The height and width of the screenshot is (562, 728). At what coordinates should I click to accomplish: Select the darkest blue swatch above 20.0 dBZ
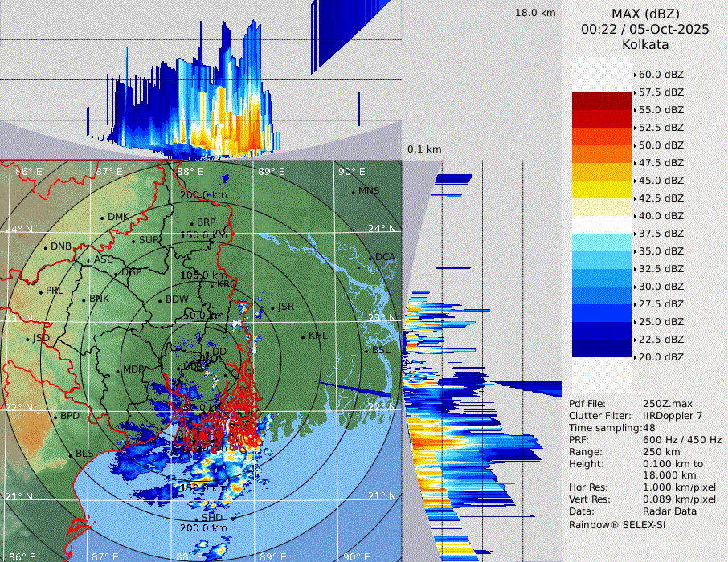pos(602,348)
